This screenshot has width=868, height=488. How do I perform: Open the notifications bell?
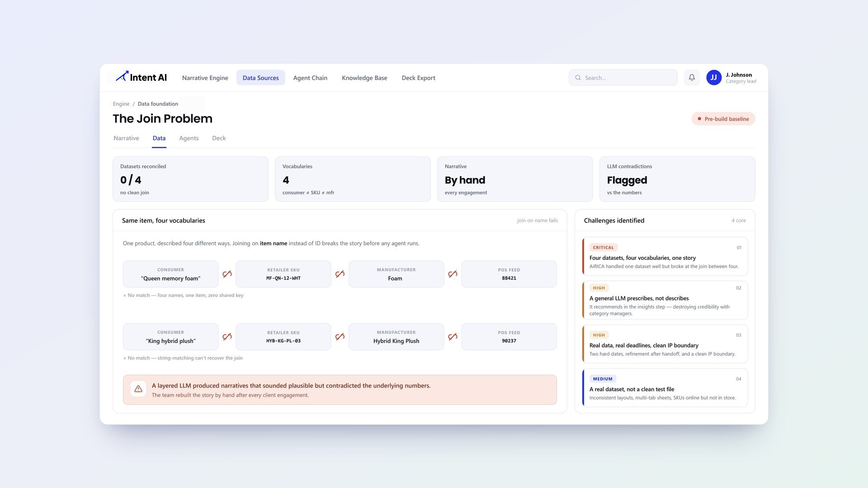pos(692,78)
